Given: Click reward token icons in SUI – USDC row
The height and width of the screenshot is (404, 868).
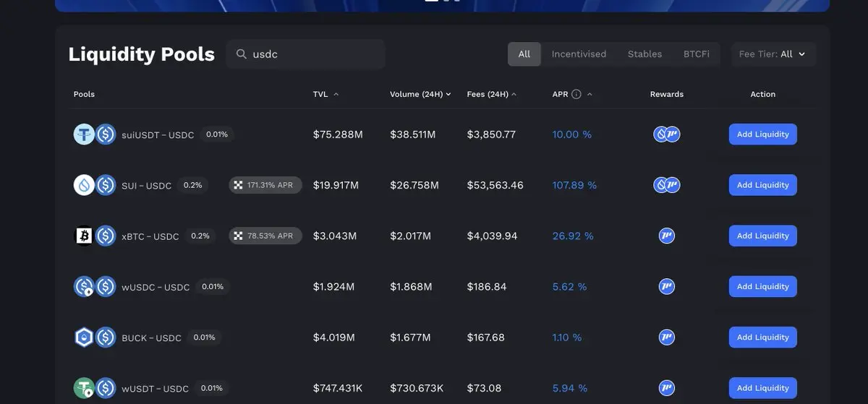Looking at the screenshot, I should 667,185.
